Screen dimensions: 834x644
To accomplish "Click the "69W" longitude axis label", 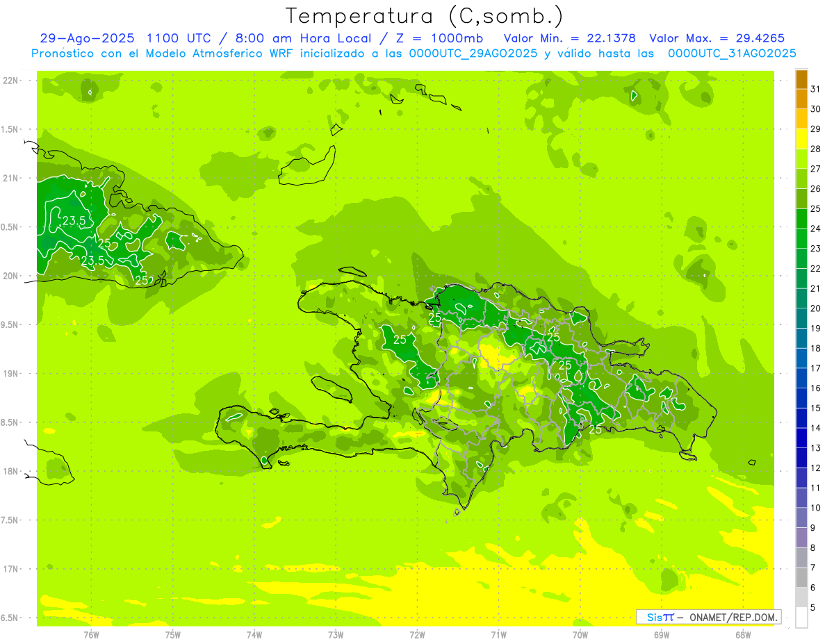I will (662, 635).
